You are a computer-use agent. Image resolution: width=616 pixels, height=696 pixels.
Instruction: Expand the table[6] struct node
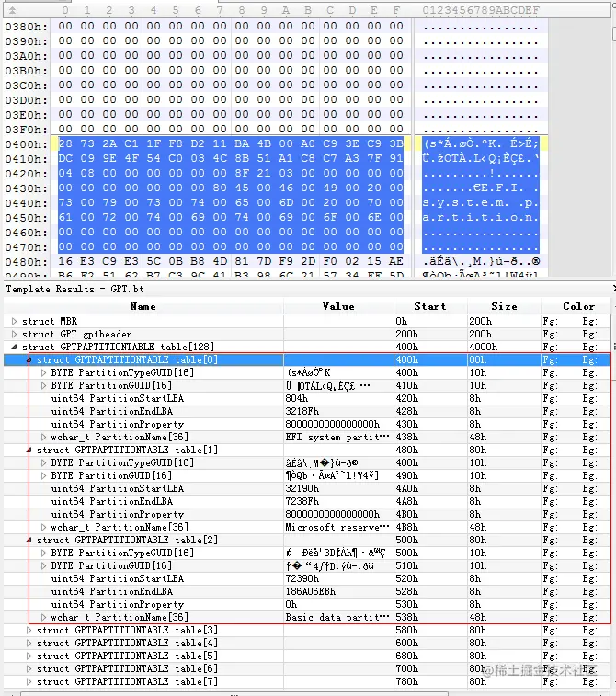click(29, 668)
